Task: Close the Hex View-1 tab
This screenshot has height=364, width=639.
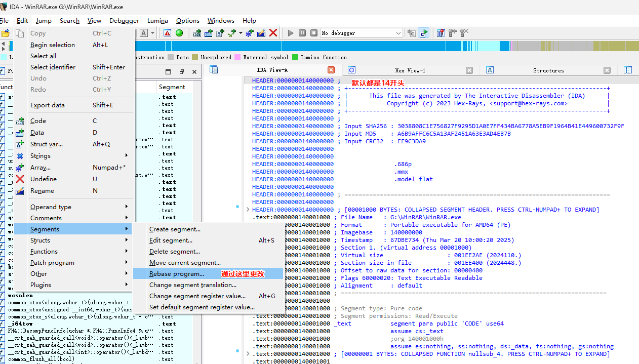Action: click(x=469, y=70)
